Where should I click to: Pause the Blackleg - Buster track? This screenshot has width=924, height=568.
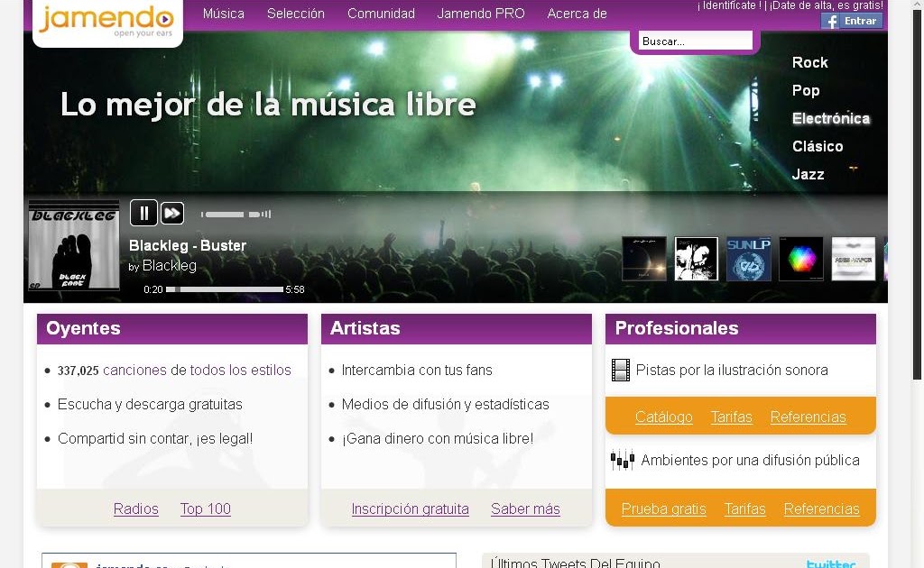click(143, 213)
